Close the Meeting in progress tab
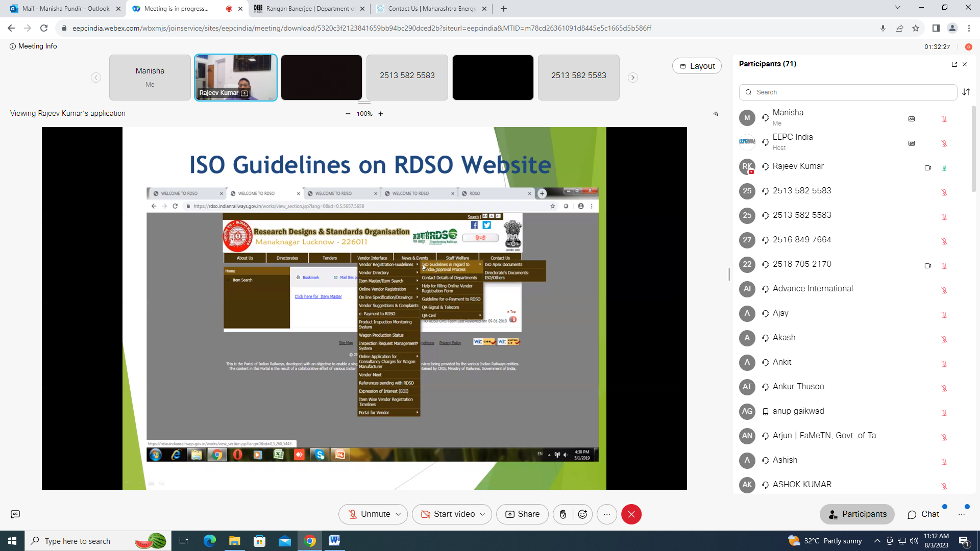980x551 pixels. (240, 9)
